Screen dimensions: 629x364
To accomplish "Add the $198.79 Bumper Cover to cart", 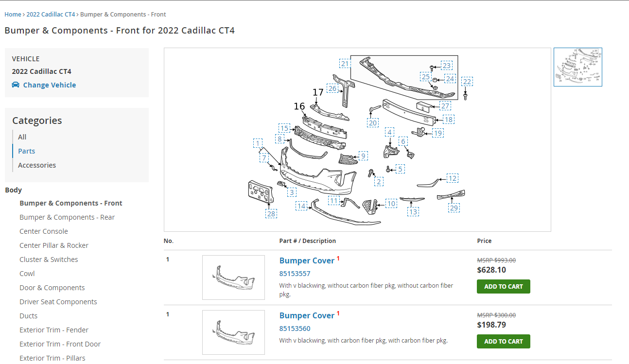I will pyautogui.click(x=503, y=342).
